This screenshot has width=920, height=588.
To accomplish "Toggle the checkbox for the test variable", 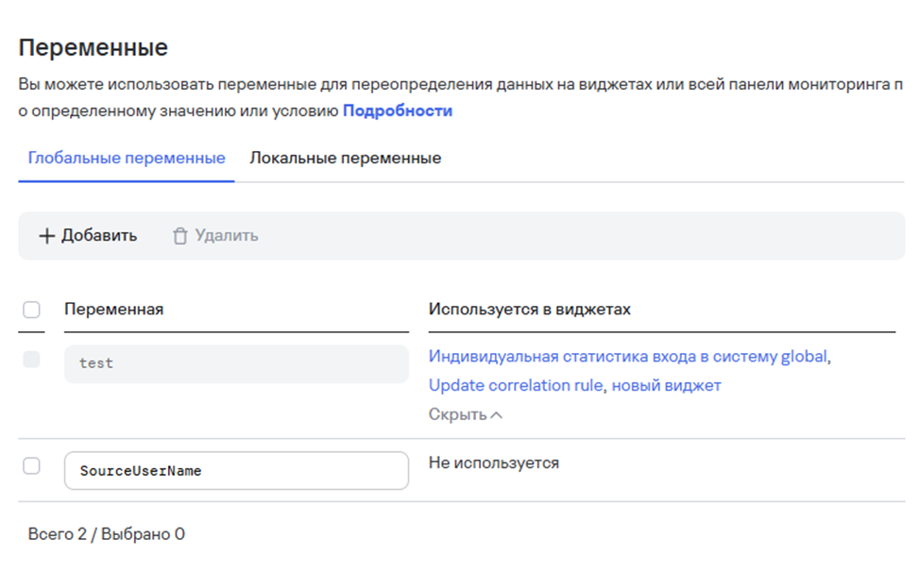I will click(31, 359).
